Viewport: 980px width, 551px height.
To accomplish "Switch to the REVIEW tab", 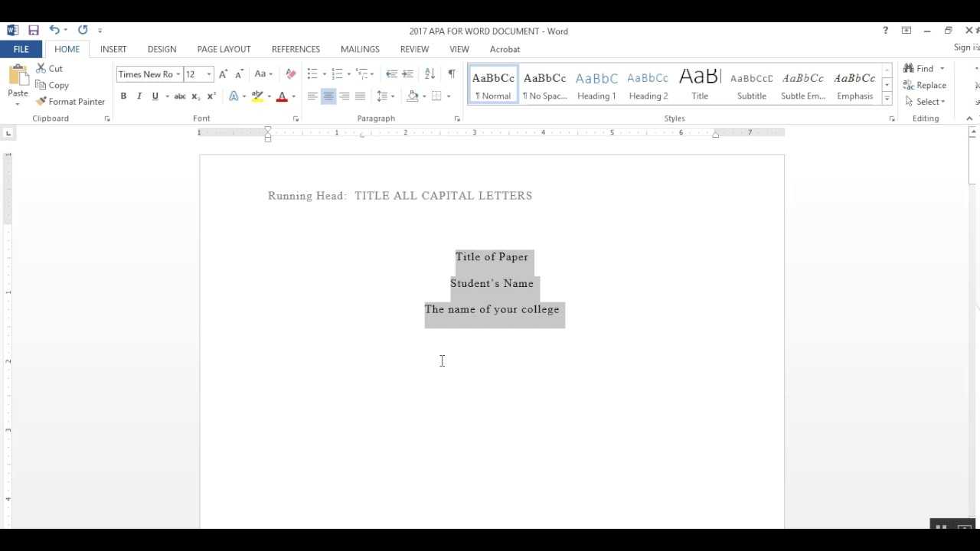I will (414, 49).
